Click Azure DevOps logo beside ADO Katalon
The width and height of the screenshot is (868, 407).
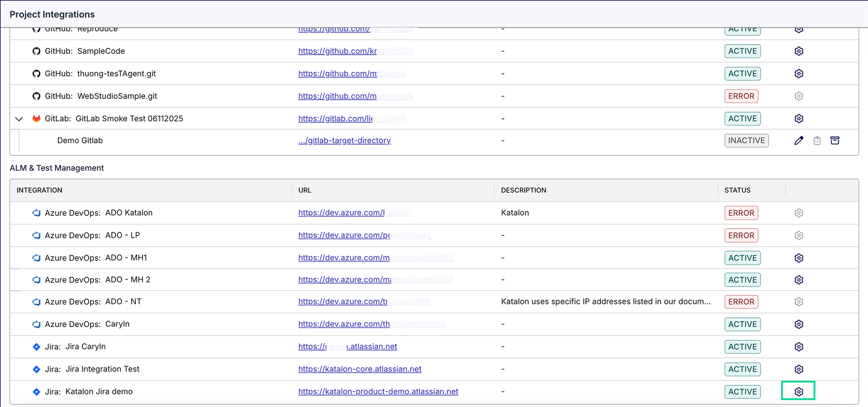tap(36, 213)
